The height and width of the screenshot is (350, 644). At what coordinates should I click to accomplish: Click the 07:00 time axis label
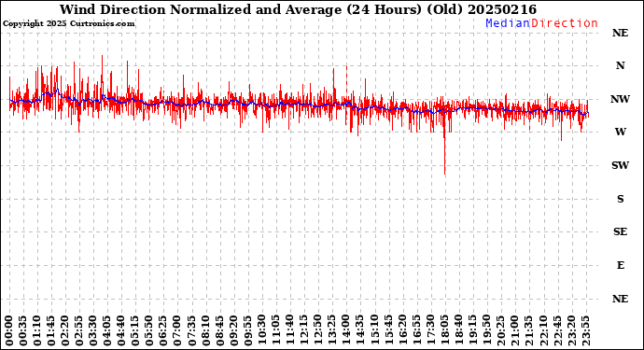pos(177,330)
